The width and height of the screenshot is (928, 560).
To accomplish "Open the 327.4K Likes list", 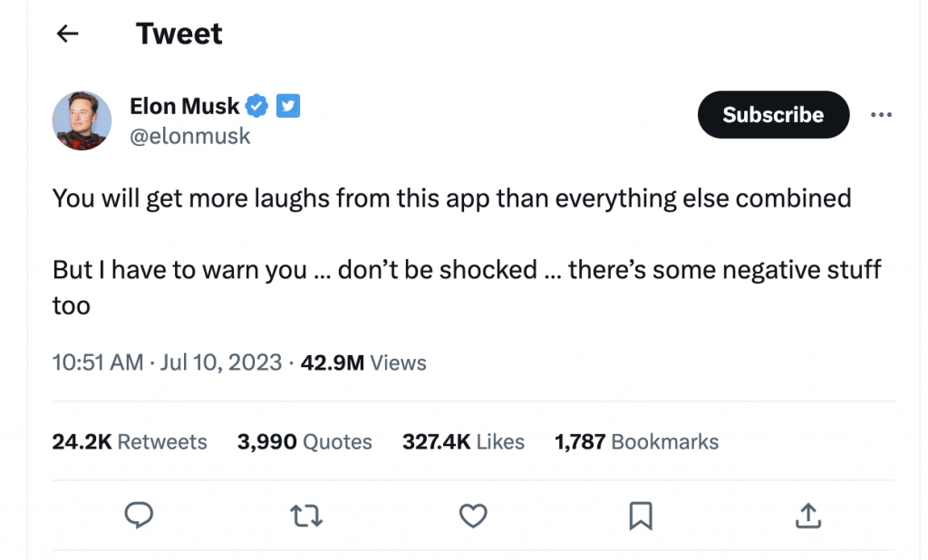I will pos(463,441).
